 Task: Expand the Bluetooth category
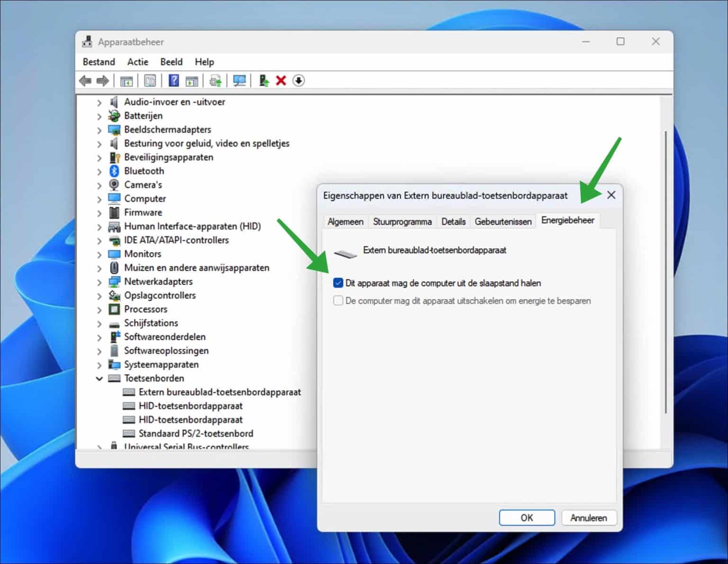pyautogui.click(x=100, y=171)
